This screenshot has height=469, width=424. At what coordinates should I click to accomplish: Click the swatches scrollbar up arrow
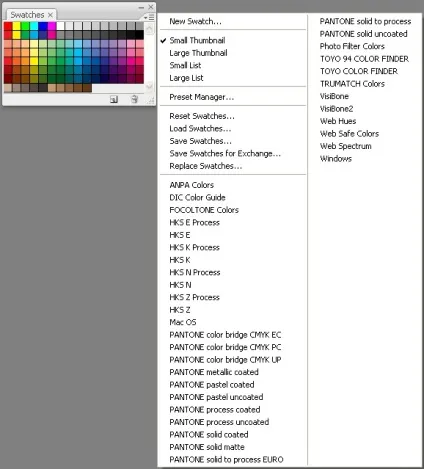point(149,29)
